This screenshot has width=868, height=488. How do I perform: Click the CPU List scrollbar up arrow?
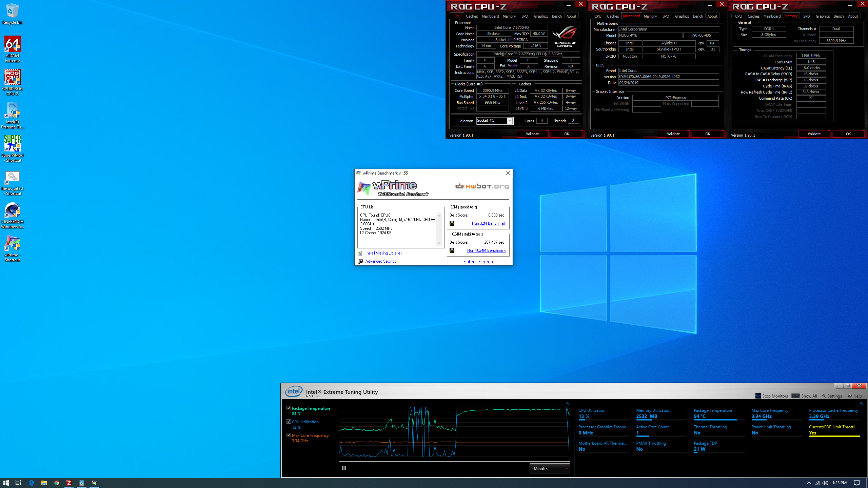(439, 216)
